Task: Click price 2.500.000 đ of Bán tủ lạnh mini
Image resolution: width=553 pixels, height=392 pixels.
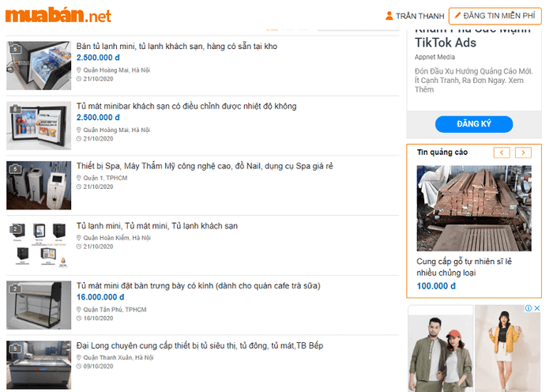Action: point(98,58)
